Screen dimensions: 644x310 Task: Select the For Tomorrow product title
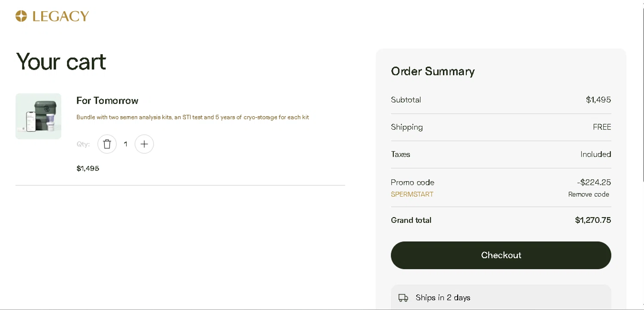click(x=107, y=101)
